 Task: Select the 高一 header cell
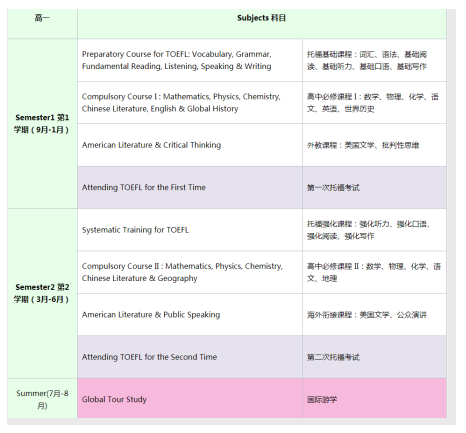tap(42, 24)
